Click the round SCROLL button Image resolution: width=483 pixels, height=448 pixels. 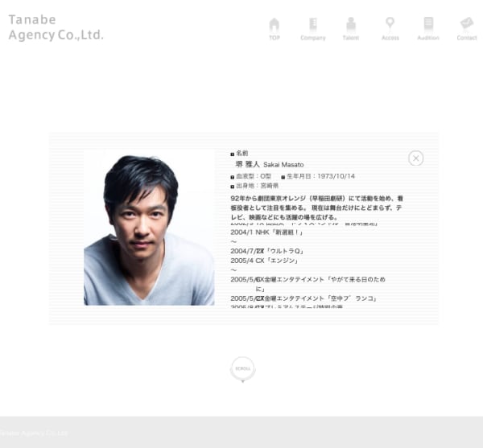(243, 368)
